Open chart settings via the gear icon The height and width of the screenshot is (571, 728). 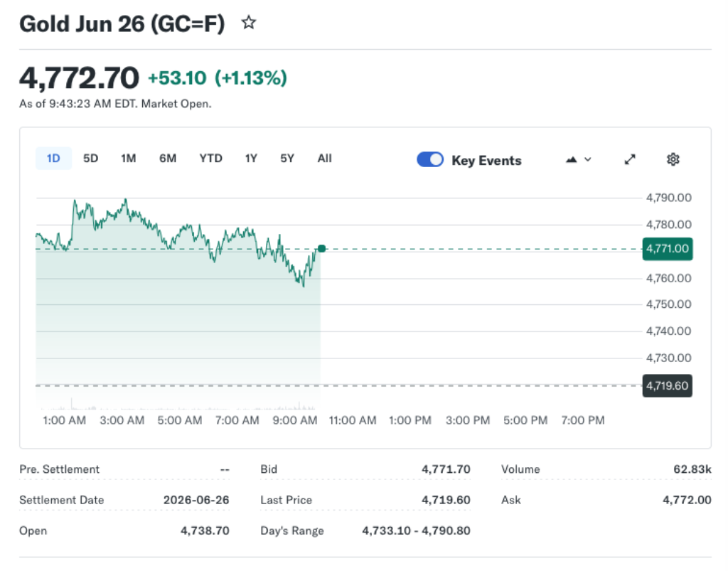point(673,159)
